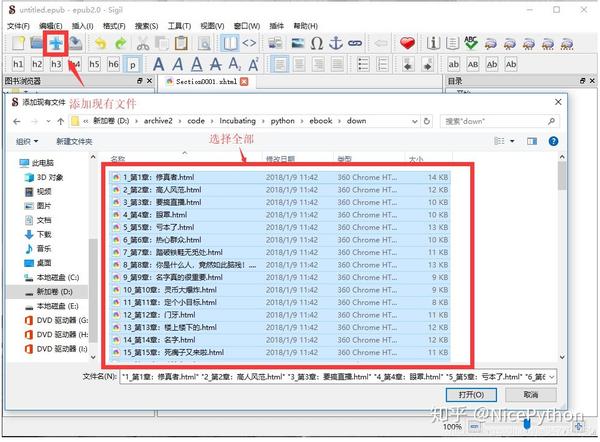This screenshot has height=442, width=600.
Task: Go back in the file dialog
Action: tap(16, 121)
